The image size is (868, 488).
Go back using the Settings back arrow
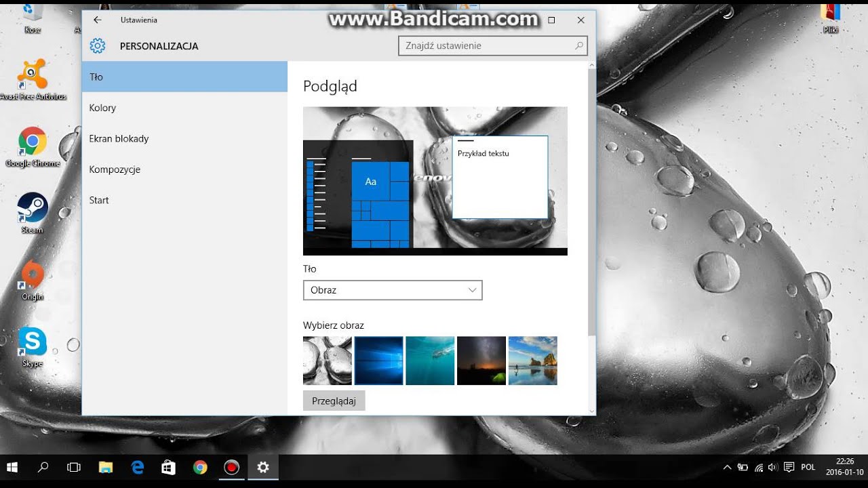coord(98,20)
